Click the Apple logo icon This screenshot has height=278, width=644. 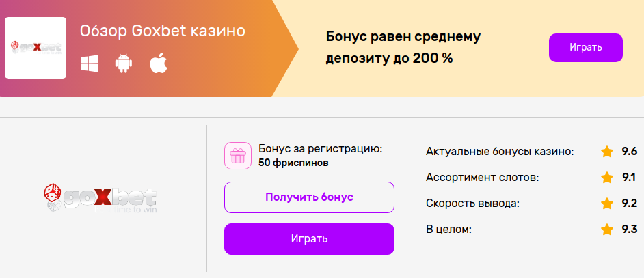click(x=159, y=64)
